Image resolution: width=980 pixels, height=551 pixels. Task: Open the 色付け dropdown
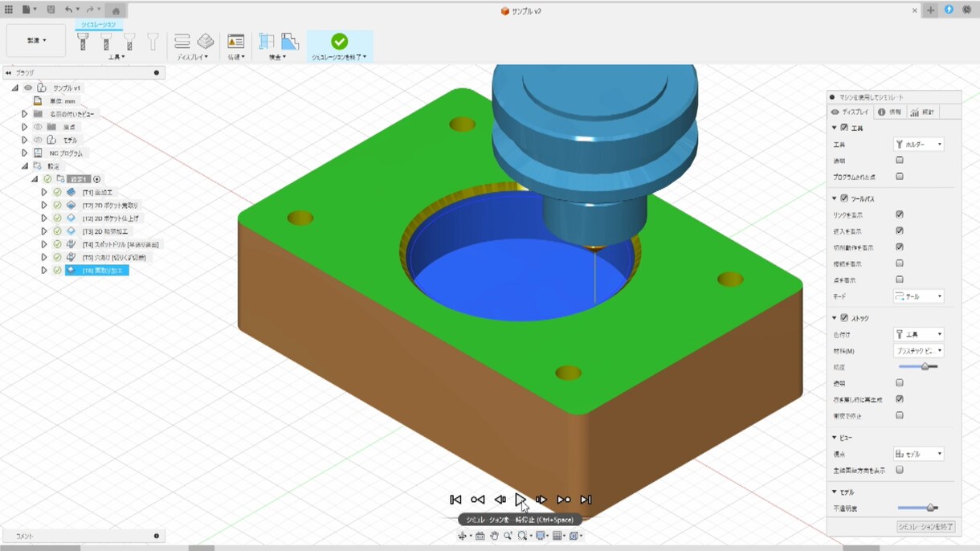pos(919,334)
